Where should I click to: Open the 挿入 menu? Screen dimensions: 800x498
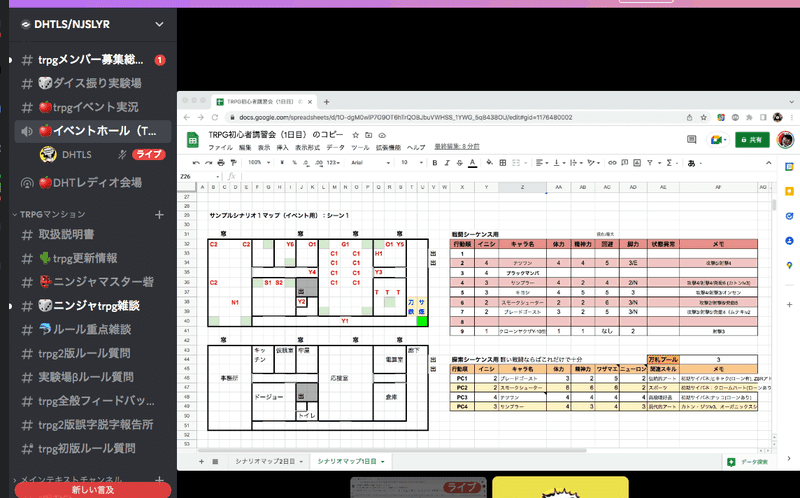(282, 147)
